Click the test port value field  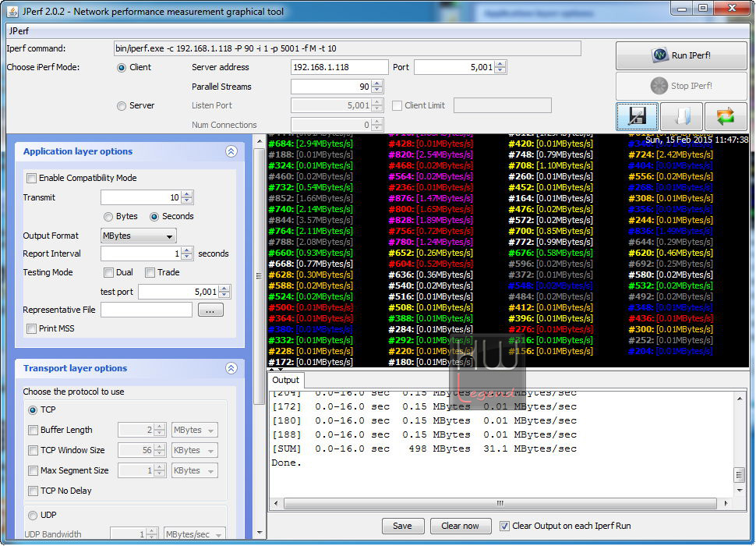[178, 292]
